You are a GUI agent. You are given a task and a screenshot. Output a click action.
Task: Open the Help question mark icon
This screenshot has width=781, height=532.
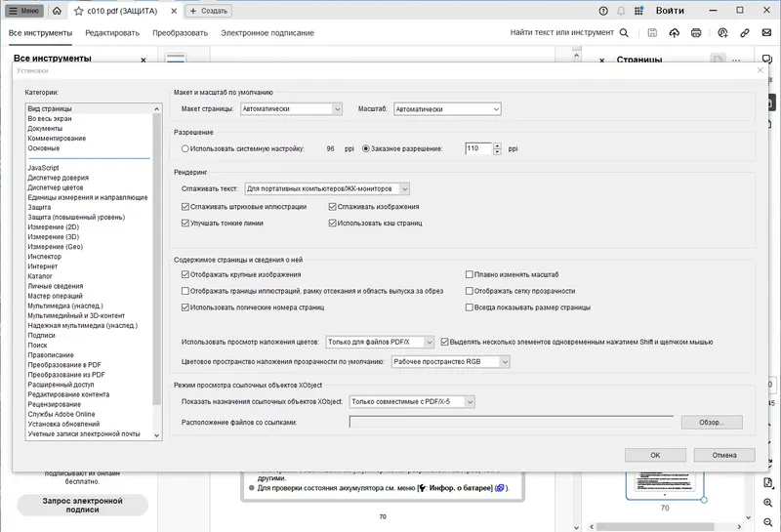(x=603, y=11)
